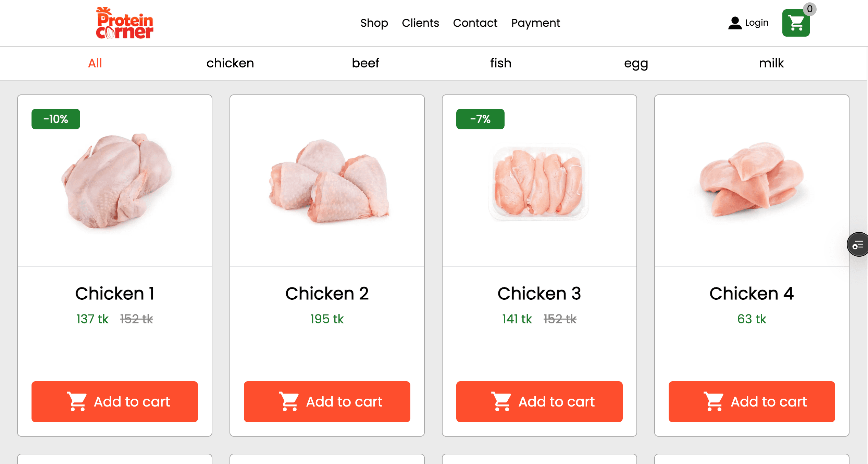This screenshot has width=868, height=464.
Task: Click the Chicken 2 product image
Action: [x=327, y=182]
